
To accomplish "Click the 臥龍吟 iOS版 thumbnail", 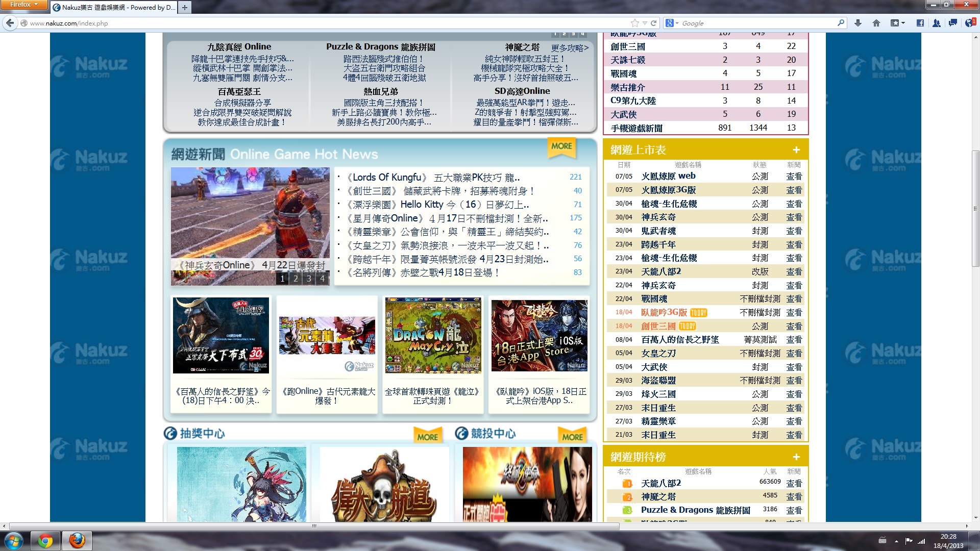I will [540, 335].
